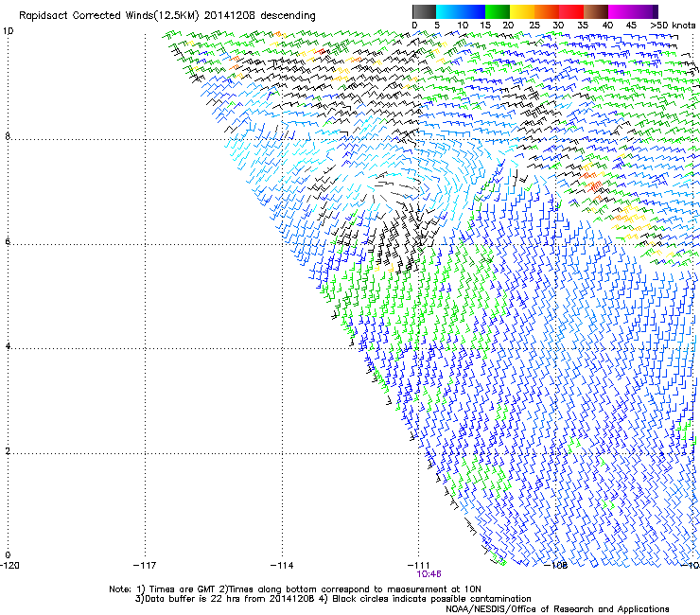Click the legend label '25'

pyautogui.click(x=534, y=26)
